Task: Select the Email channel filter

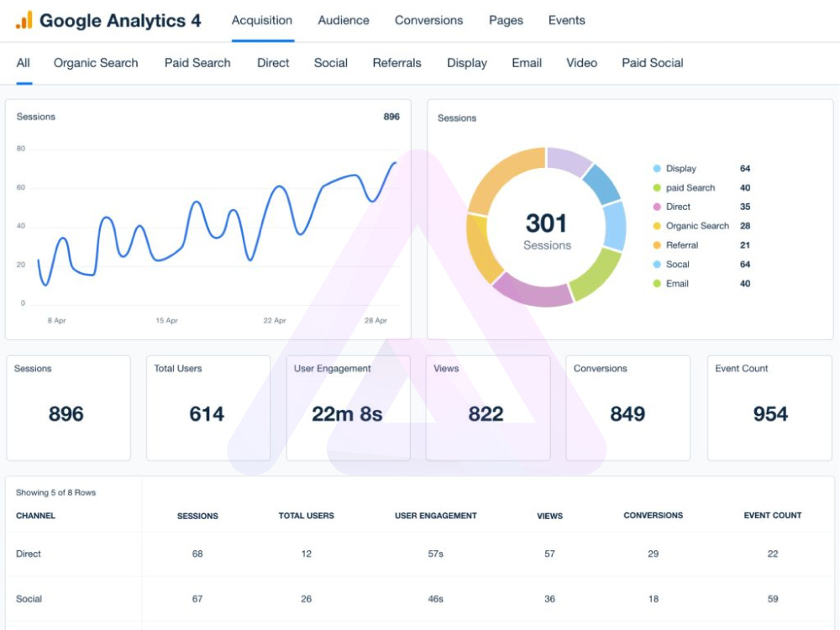Action: click(x=527, y=63)
